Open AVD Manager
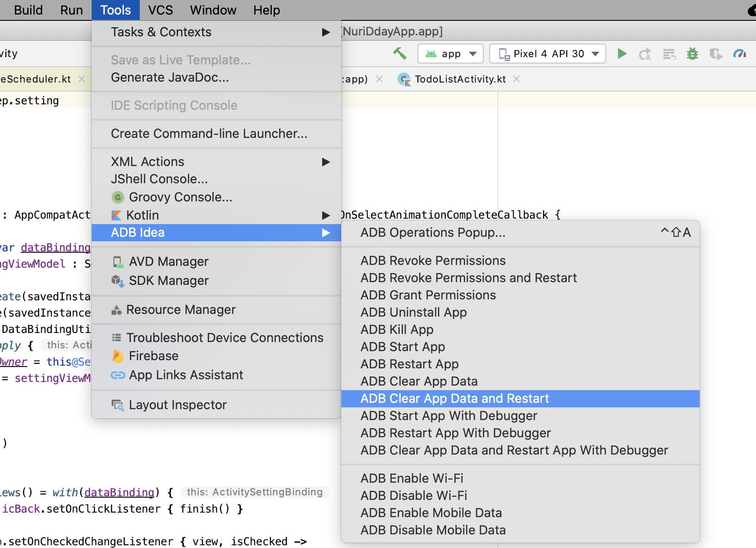The image size is (756, 548). tap(216, 262)
